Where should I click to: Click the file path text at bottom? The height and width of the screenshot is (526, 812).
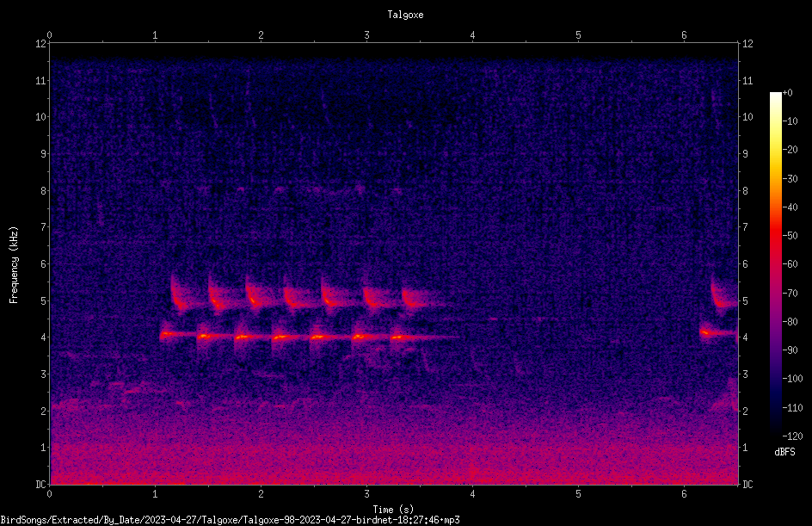coord(230,520)
